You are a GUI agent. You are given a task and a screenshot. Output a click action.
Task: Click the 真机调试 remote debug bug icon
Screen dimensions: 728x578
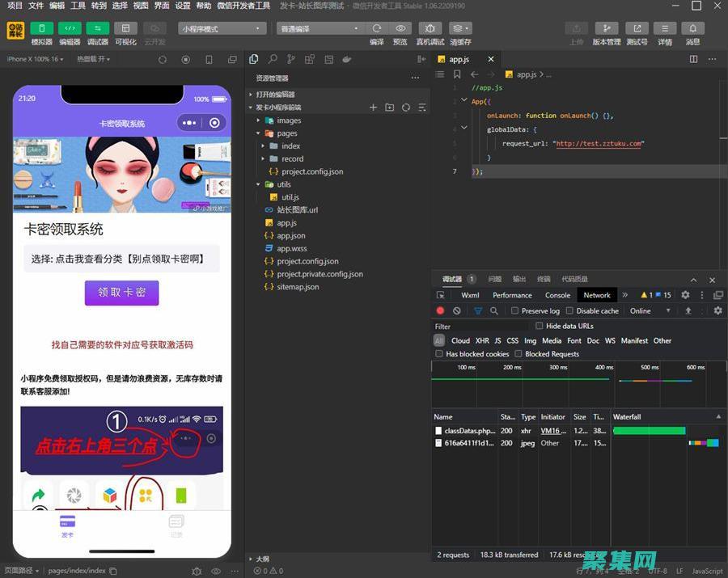430,28
